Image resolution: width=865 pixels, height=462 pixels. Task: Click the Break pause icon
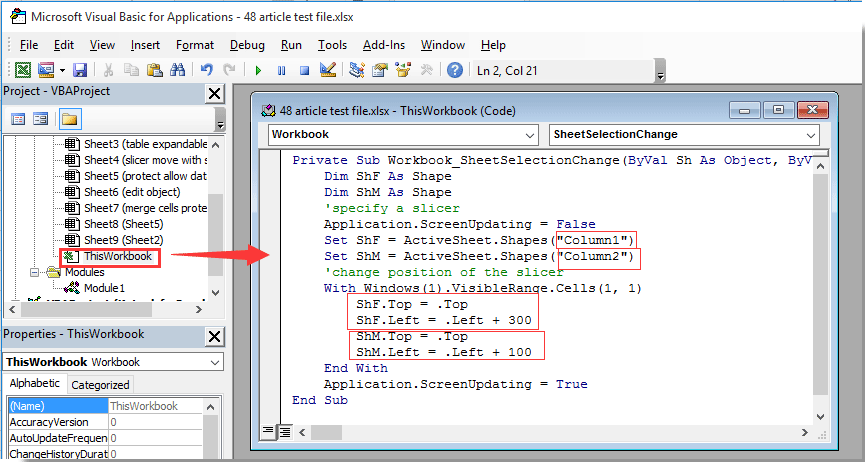click(x=280, y=70)
